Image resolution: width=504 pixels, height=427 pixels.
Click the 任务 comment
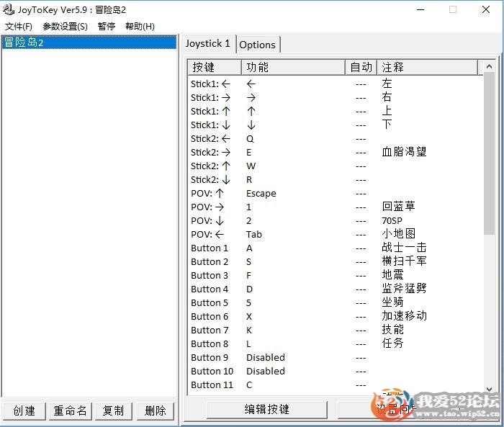point(392,343)
